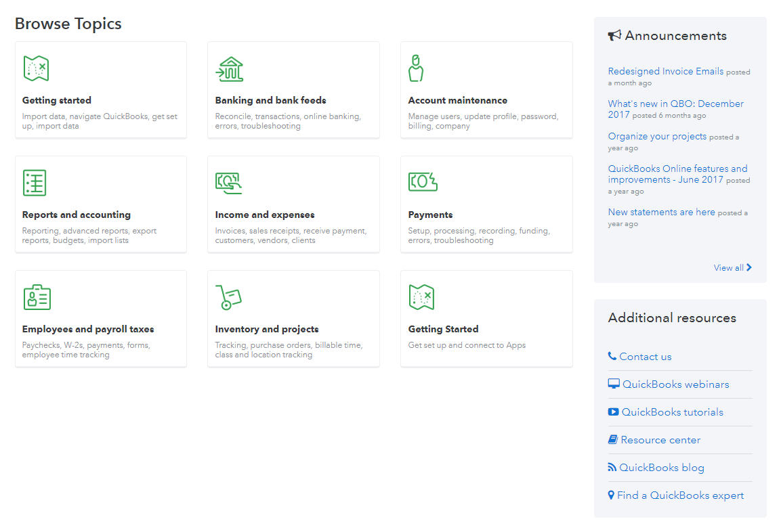The image size is (781, 532).
Task: Click 'Get set up and connect to Apps' text
Action: coord(467,345)
